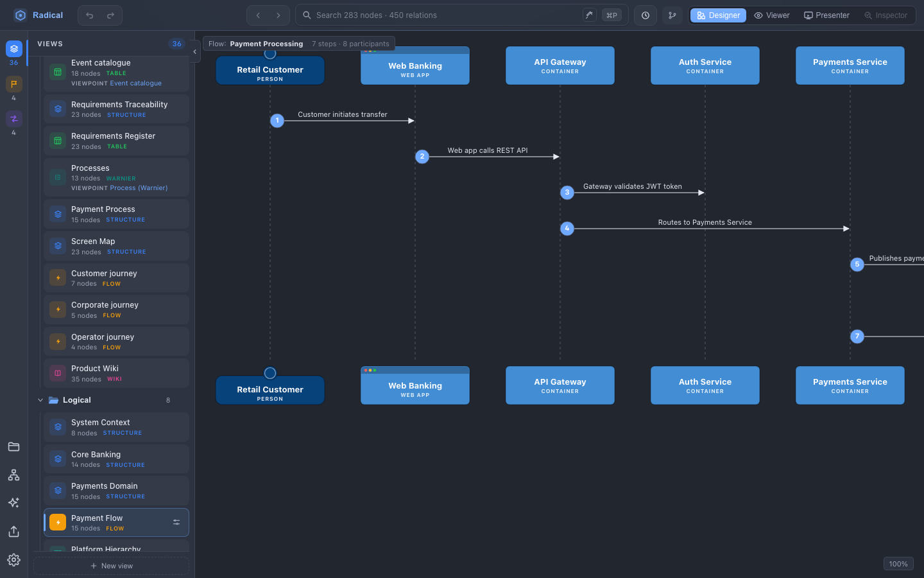The width and height of the screenshot is (924, 578).
Task: Open Payment Flow view options sliders icon
Action: pos(176,523)
